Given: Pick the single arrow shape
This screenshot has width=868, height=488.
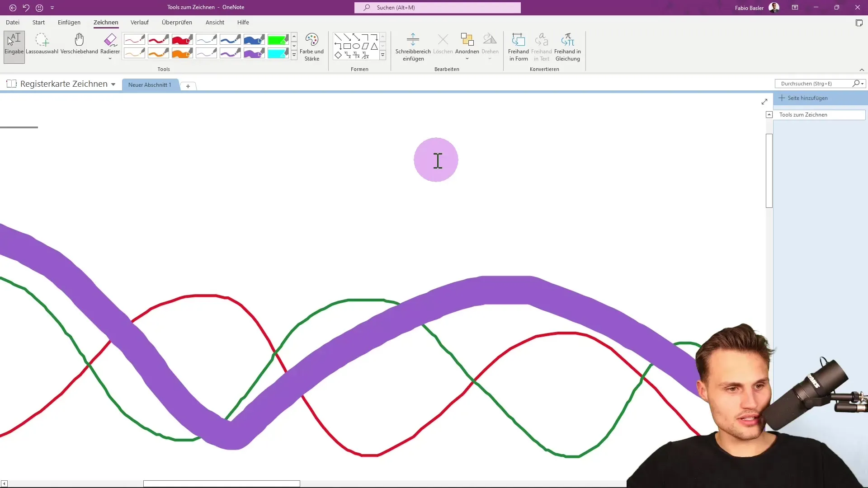Looking at the screenshot, I should coord(347,38).
